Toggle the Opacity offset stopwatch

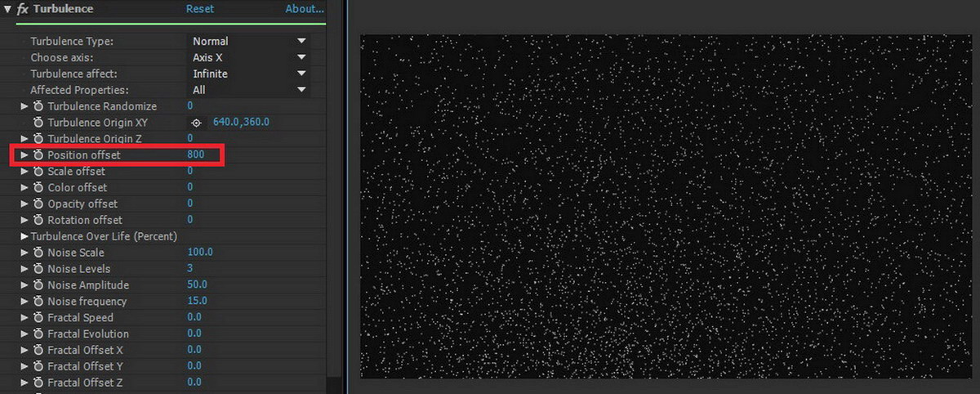[x=38, y=204]
